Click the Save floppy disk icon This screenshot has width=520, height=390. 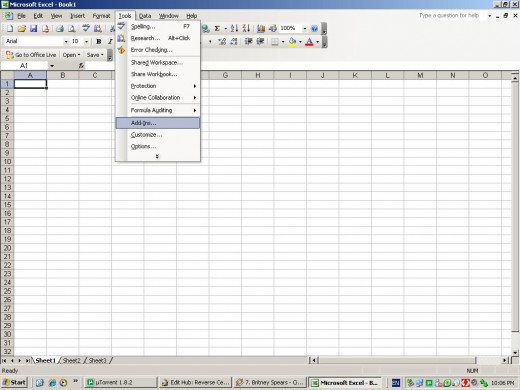[x=33, y=29]
